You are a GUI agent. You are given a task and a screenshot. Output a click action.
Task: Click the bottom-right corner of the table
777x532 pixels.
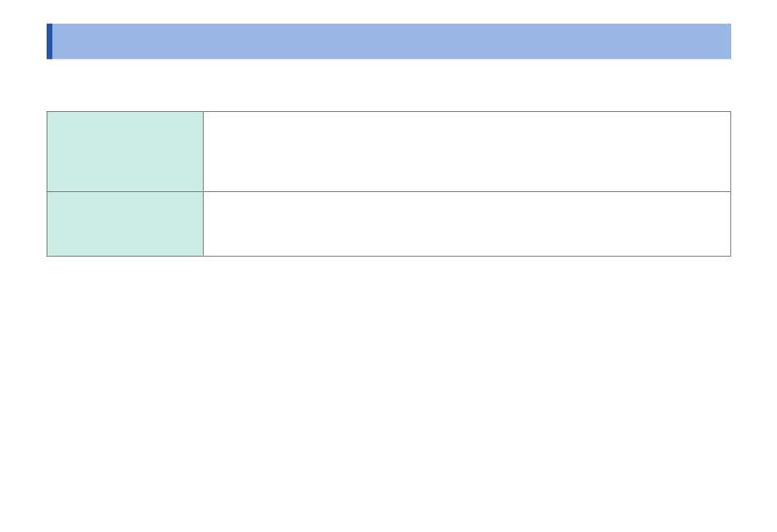731,256
